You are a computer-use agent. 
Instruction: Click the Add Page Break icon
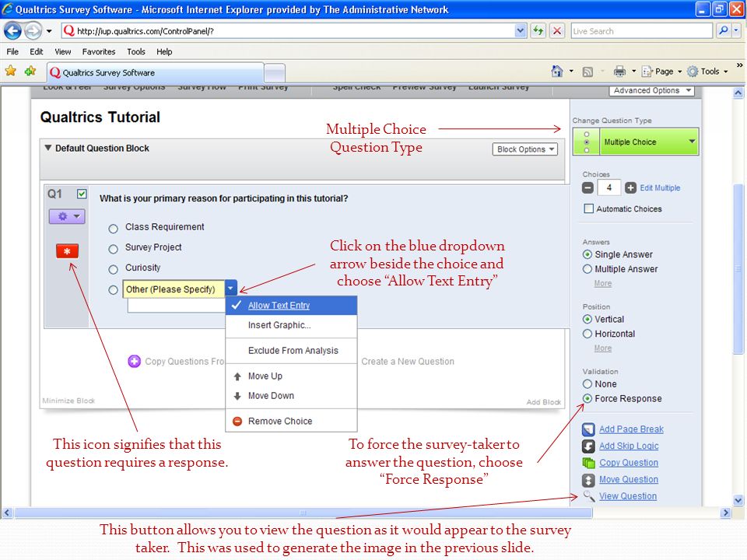(588, 429)
